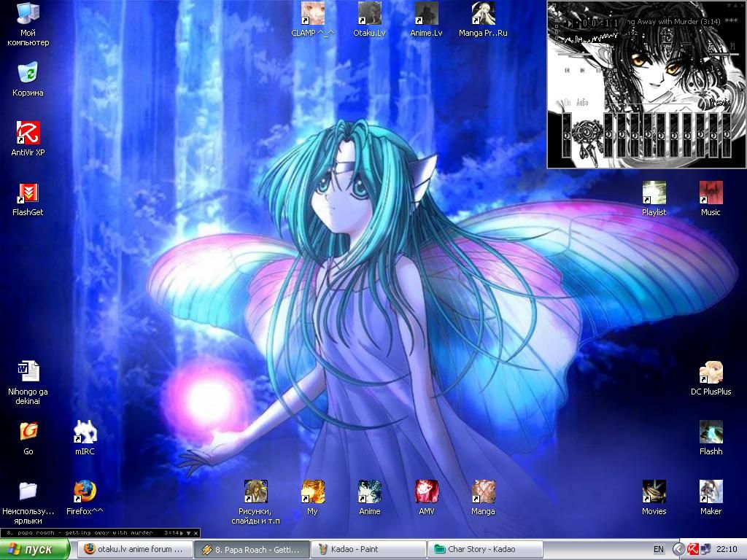
Task: Launch the FlashGet desktop shortcut
Action: pyautogui.click(x=28, y=198)
